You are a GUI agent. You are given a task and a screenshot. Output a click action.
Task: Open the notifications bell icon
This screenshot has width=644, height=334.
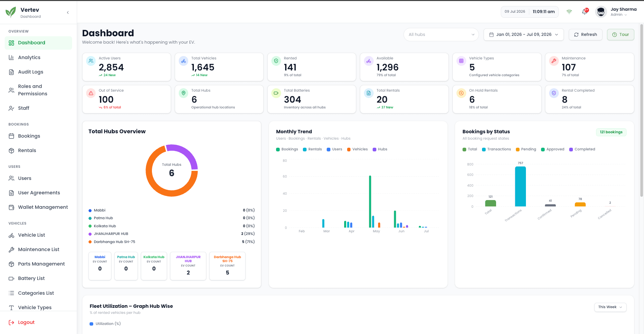coord(585,12)
